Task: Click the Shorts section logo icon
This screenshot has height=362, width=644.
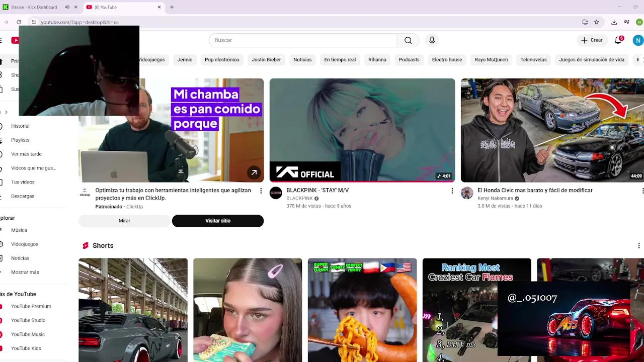Action: (86, 246)
